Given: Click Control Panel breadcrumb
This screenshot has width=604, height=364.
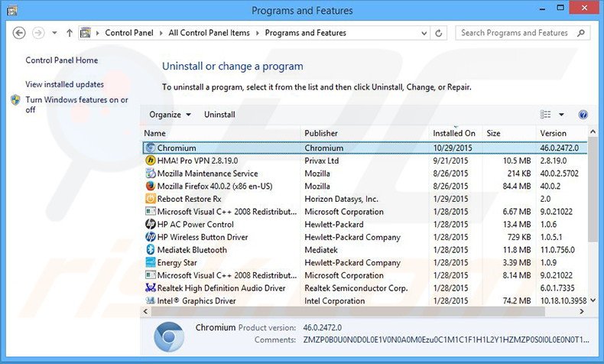Looking at the screenshot, I should [129, 33].
